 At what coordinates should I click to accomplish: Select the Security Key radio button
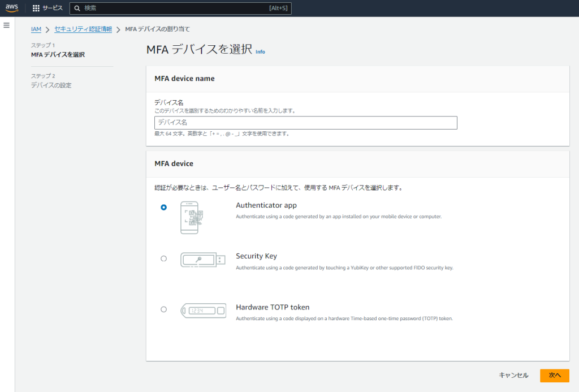point(164,259)
